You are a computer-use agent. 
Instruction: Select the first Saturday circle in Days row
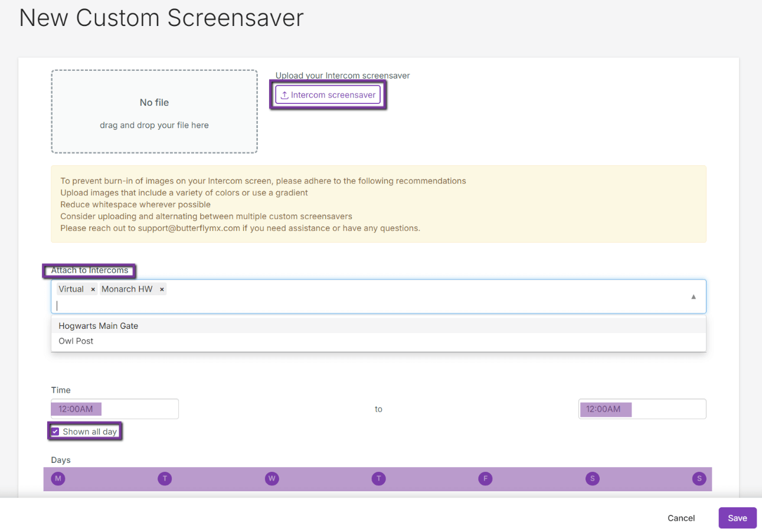592,479
